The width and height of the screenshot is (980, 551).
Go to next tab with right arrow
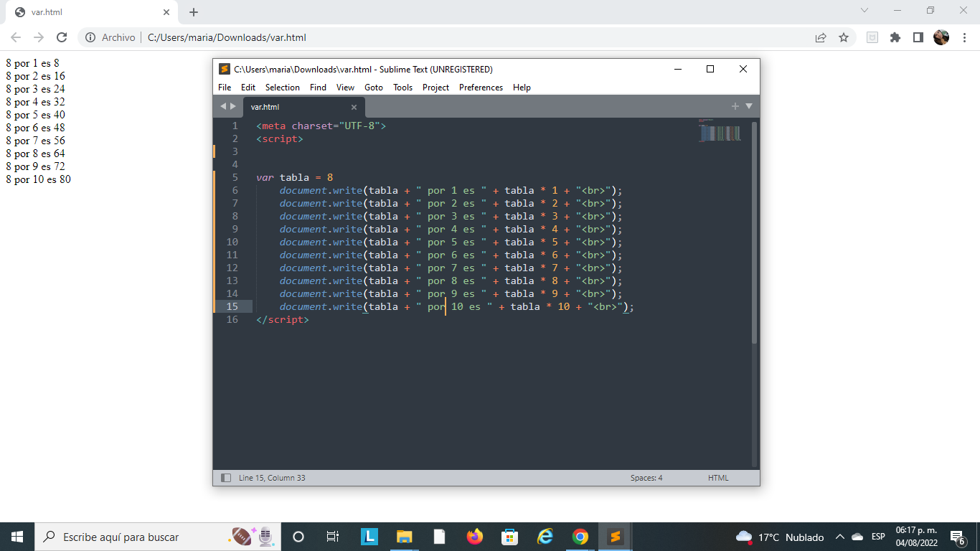pyautogui.click(x=232, y=106)
